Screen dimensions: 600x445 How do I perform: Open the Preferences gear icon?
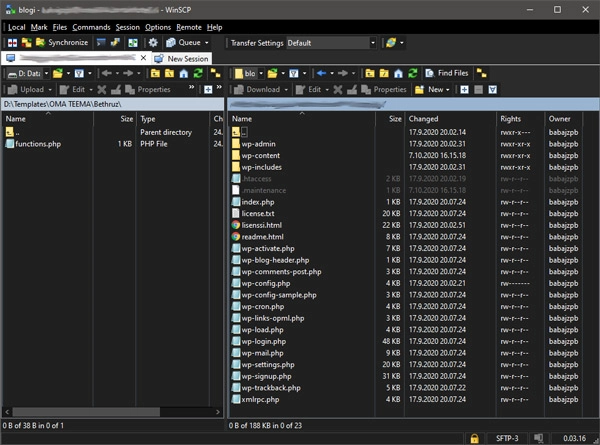tap(153, 43)
